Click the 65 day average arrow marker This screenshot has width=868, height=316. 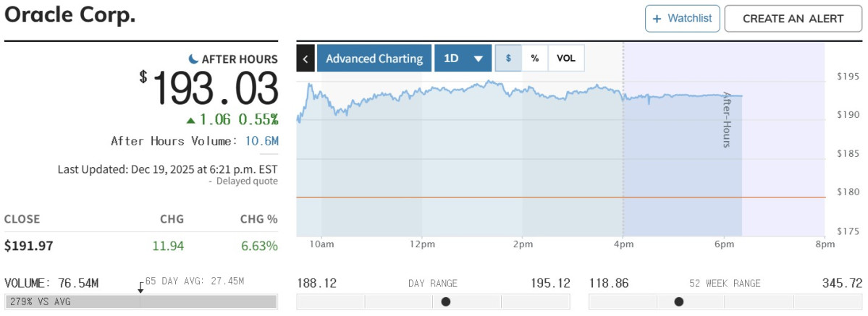[140, 287]
